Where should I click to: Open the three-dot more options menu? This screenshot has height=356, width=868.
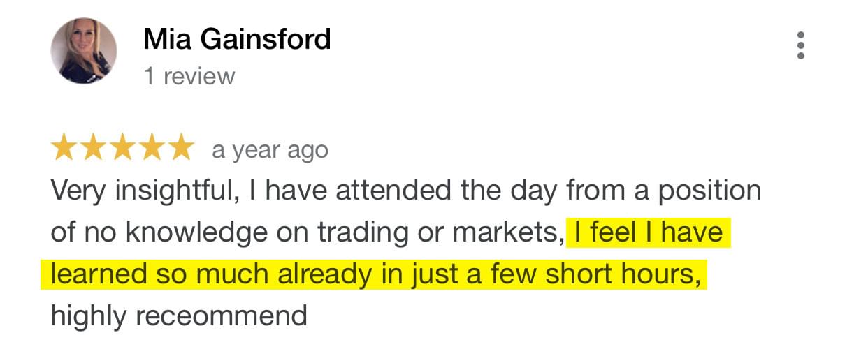coord(800,45)
